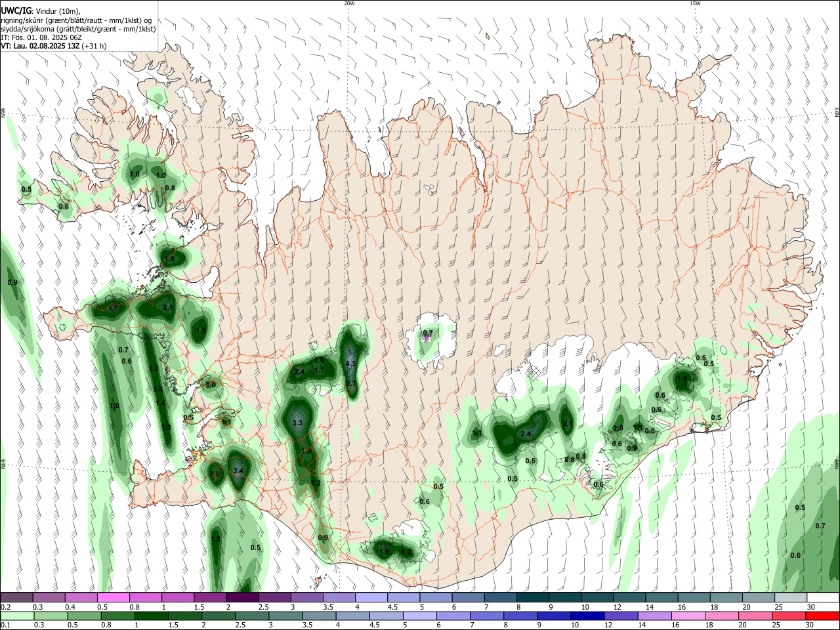Viewport: 840px width, 630px height.
Task: Click snow legend swatch between 4 and 4.5
Action: 371,597
